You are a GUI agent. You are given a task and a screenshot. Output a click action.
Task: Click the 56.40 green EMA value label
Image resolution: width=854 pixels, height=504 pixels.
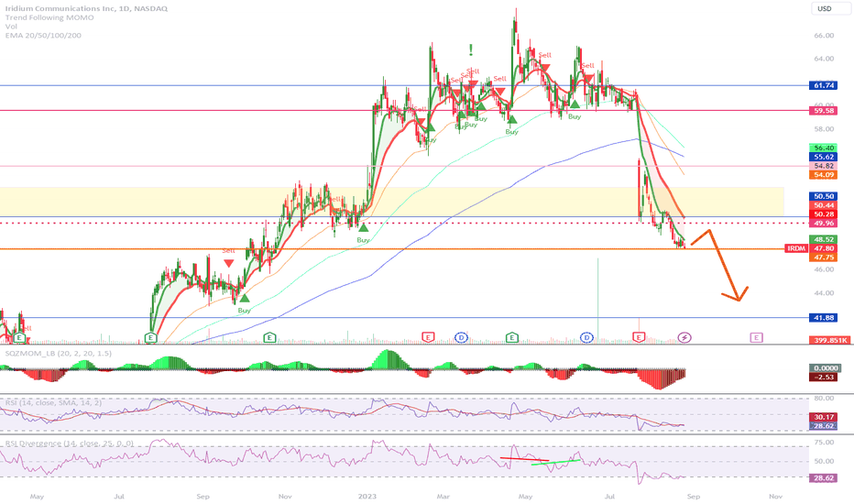click(x=824, y=148)
